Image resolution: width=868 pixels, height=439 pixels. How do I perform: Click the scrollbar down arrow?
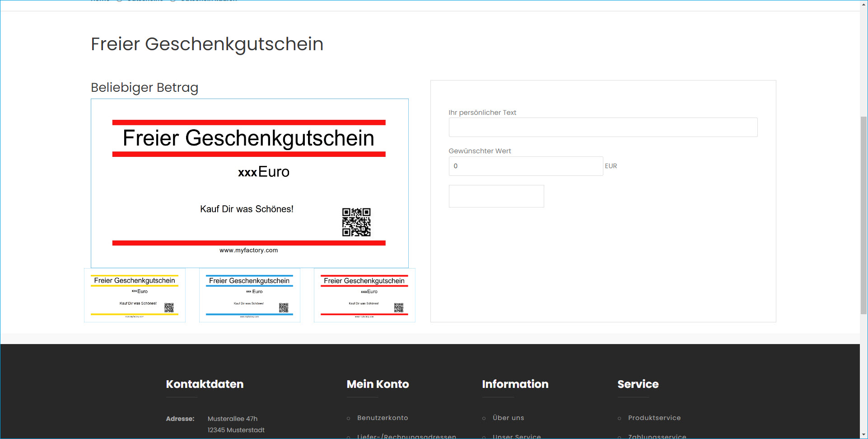coord(863,435)
